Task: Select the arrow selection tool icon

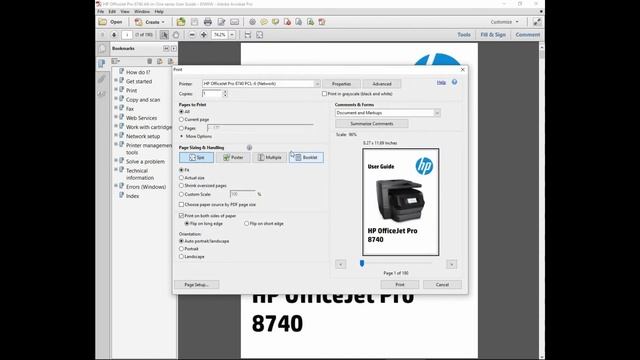Action: point(164,35)
